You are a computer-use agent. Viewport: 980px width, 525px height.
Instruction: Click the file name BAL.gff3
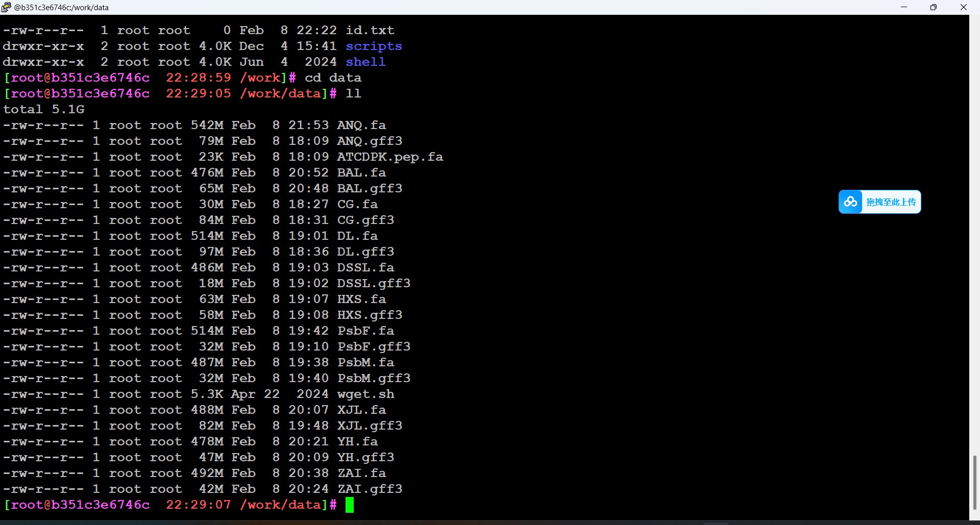click(370, 189)
